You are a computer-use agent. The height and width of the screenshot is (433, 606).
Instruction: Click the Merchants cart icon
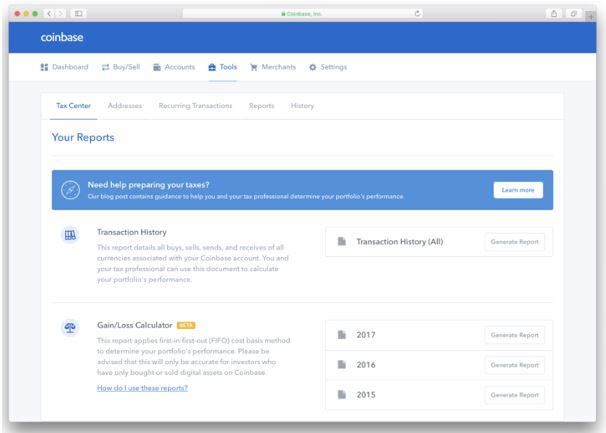click(254, 67)
